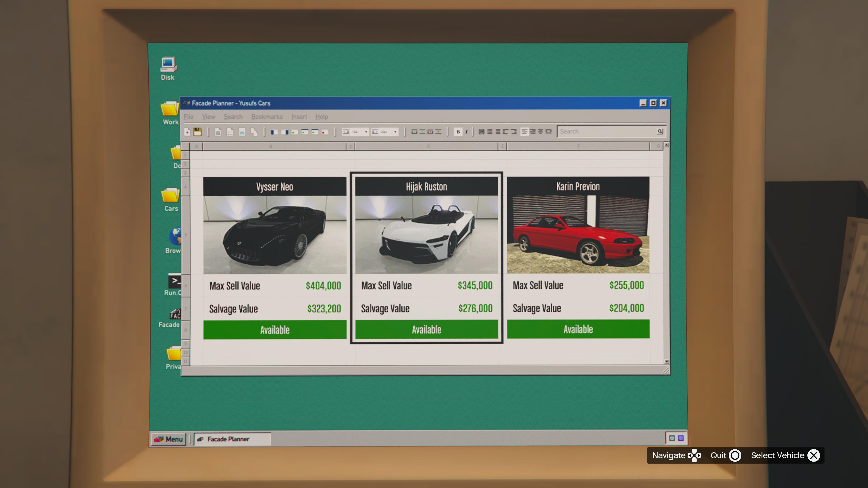
Task: Toggle the align left text button
Action: click(524, 131)
